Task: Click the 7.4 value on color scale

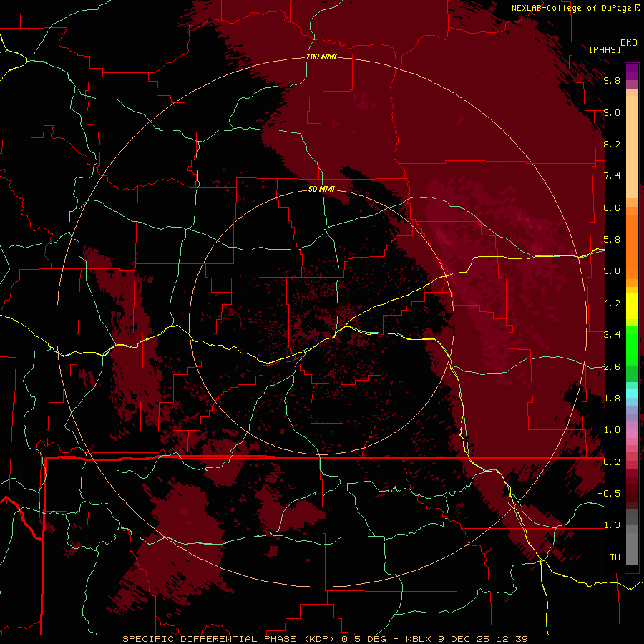Action: [x=612, y=176]
